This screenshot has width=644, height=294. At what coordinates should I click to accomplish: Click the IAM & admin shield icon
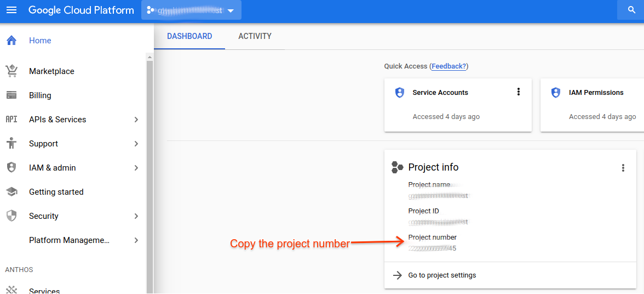[x=12, y=168]
